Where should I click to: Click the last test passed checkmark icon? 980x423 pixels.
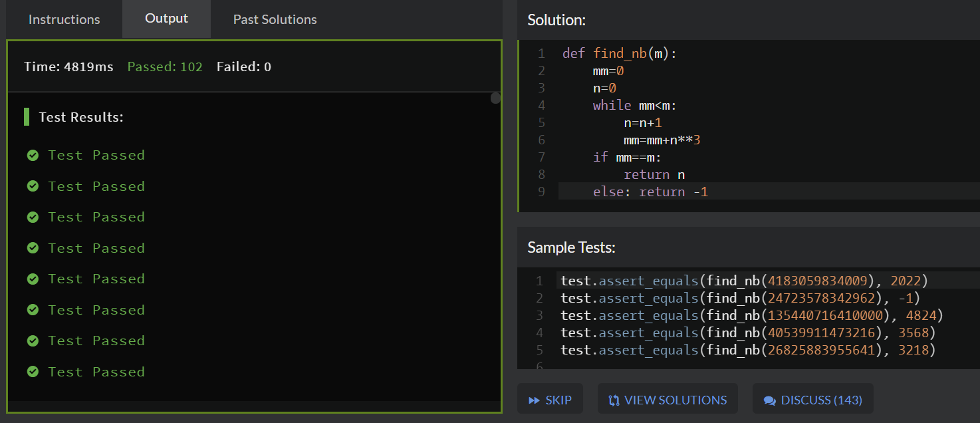tap(33, 372)
